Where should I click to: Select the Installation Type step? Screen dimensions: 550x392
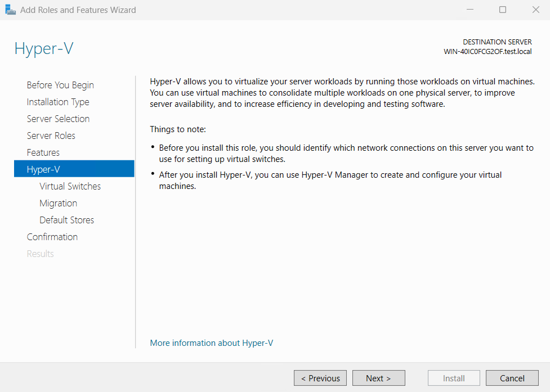click(57, 102)
